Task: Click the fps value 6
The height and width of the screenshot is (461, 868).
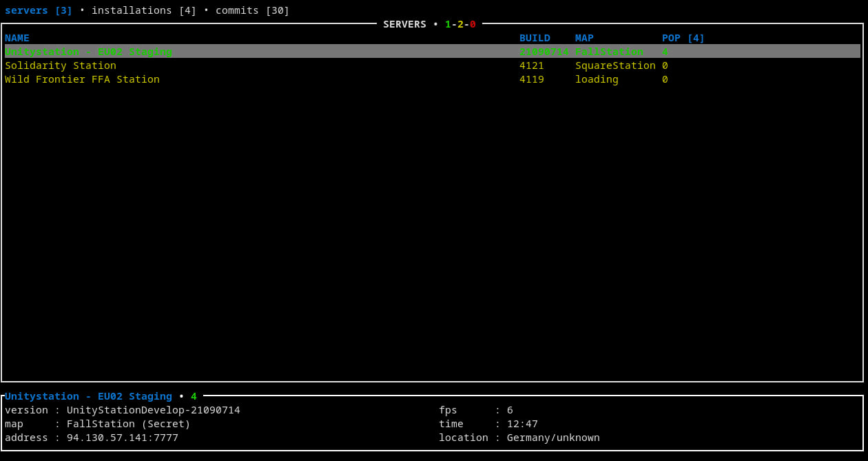Action: pos(510,410)
